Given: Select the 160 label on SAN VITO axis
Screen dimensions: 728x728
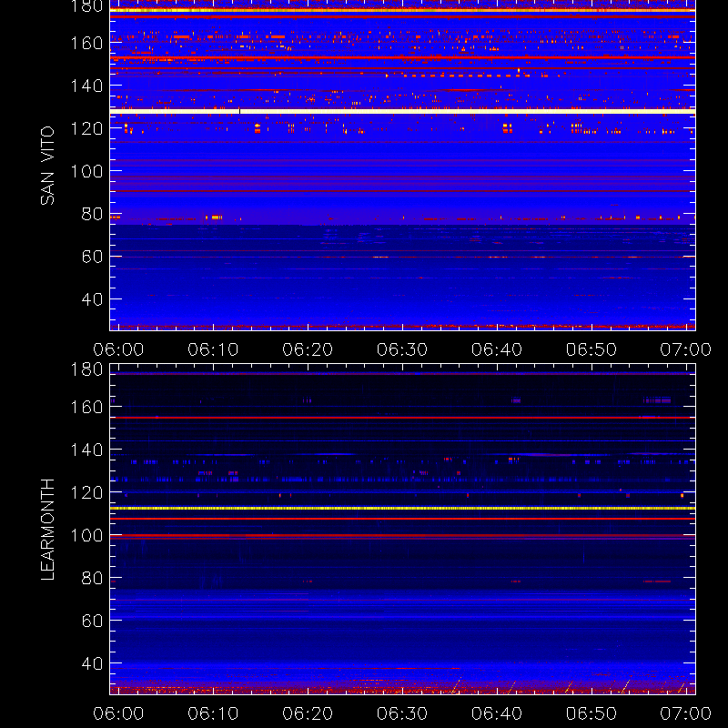Looking at the screenshot, I should 86,43.
